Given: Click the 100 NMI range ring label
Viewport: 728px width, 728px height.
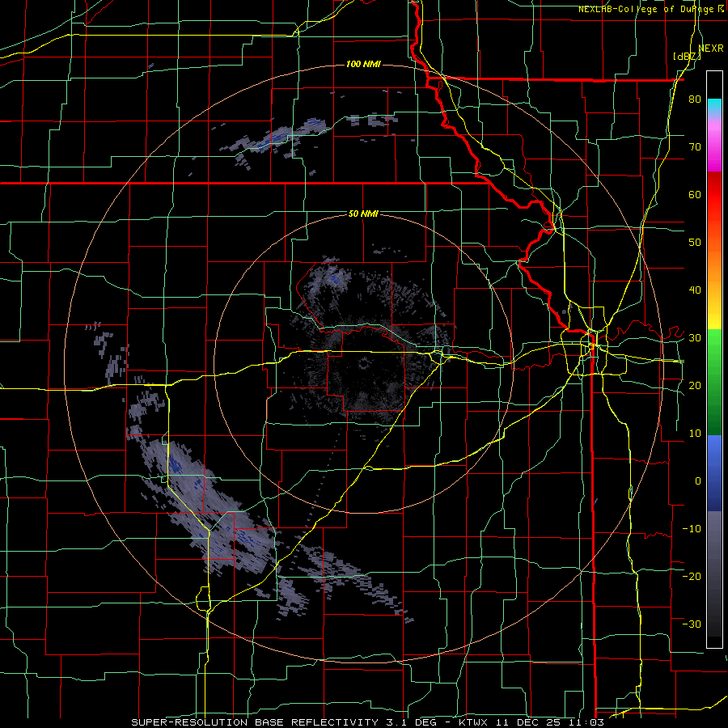Looking at the screenshot, I should coord(363,64).
